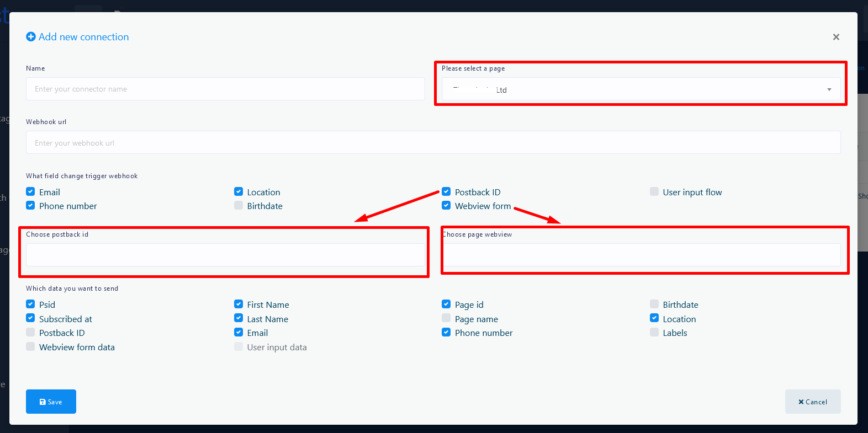Close the dialog with the X icon
The height and width of the screenshot is (433, 868).
tap(836, 37)
